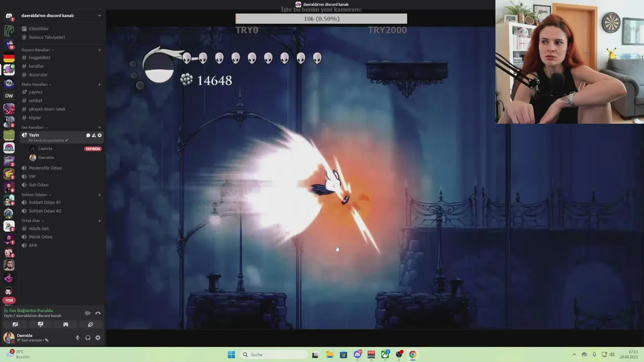644x362 pixels.
Task: Add channel to Sohbet Odaları
Action: tap(99, 195)
